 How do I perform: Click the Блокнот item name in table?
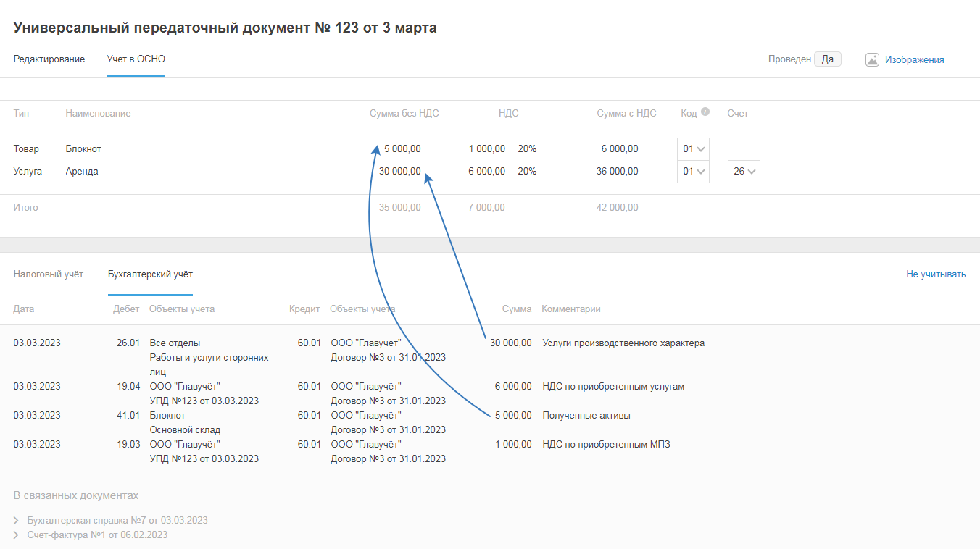coord(83,149)
